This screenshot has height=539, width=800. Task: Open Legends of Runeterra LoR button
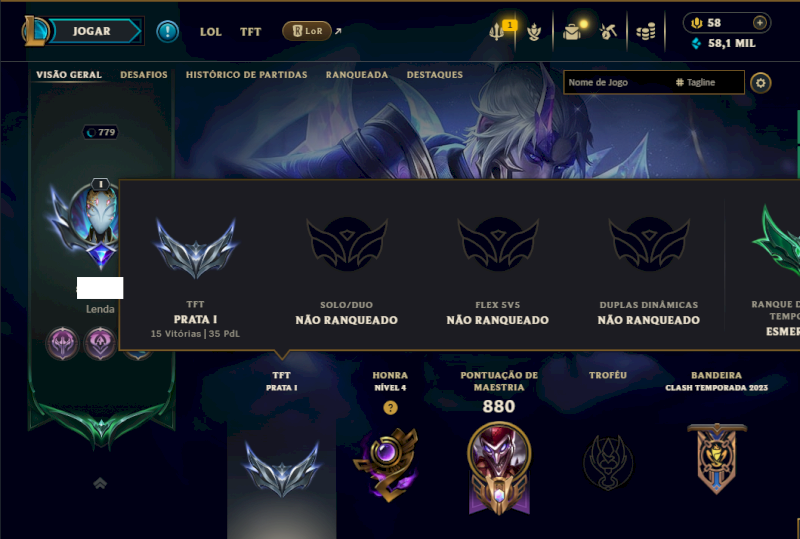[x=307, y=31]
